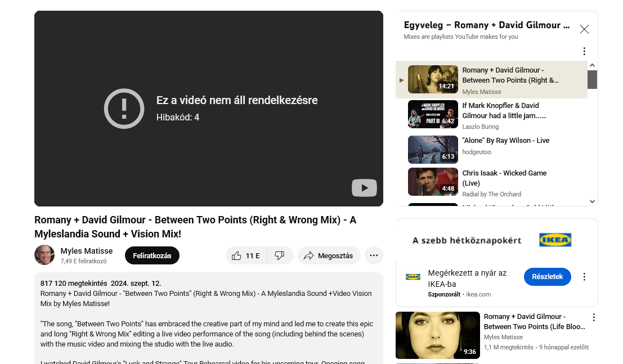The image size is (623, 364).
Task: Open the Myles Matisse channel name link
Action: pos(87,251)
